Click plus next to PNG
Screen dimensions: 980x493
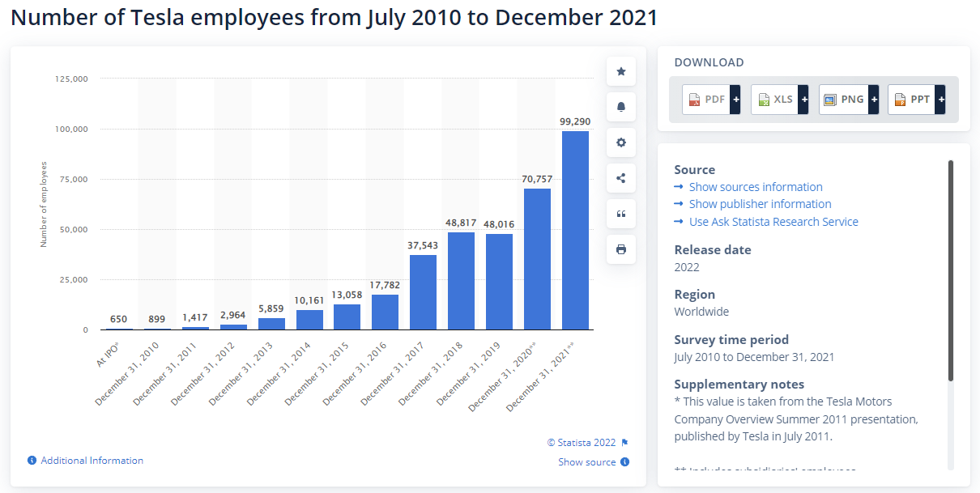click(873, 100)
